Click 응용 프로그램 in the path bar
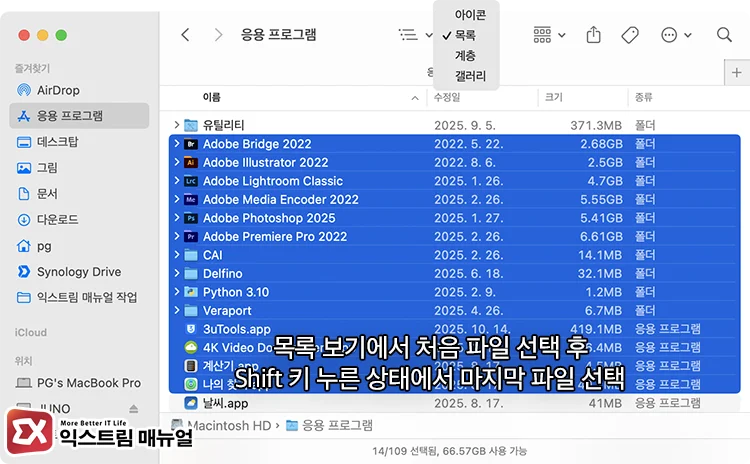This screenshot has height=464, width=750. (329, 425)
